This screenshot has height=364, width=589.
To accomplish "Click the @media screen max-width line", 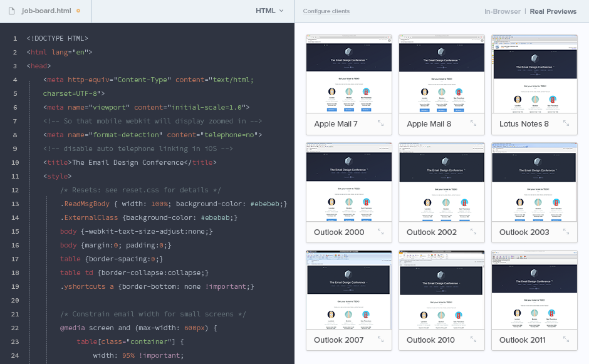I will click(138, 328).
